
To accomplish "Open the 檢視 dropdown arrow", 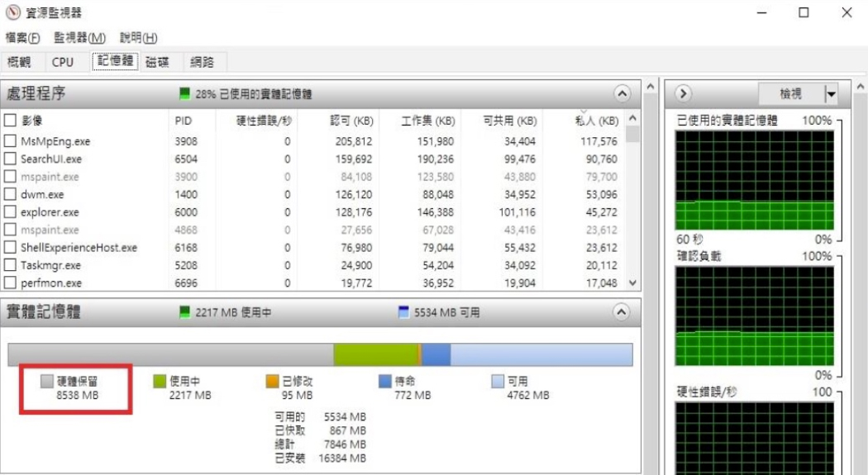I will (x=831, y=94).
